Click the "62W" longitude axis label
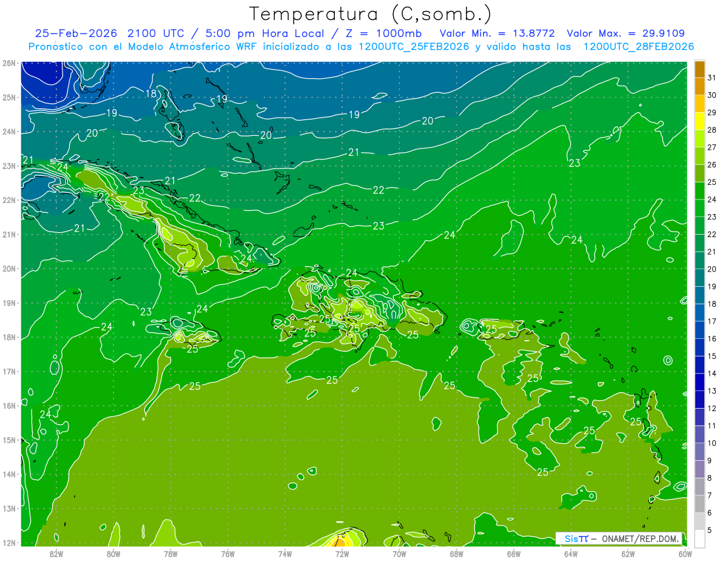This screenshot has width=728, height=562. (x=628, y=554)
